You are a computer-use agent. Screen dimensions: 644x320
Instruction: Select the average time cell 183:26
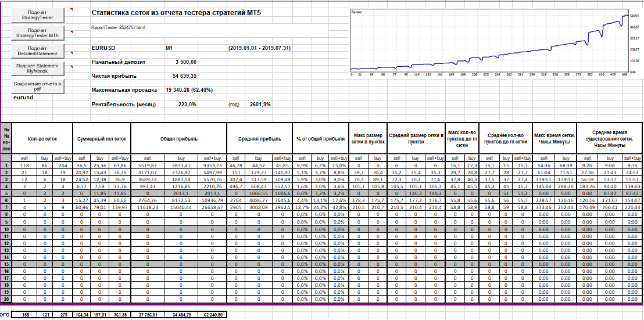588,185
